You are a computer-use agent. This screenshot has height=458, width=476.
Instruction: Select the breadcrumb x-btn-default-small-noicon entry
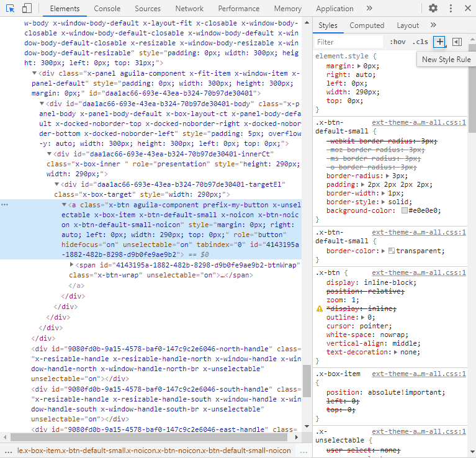[154, 451]
